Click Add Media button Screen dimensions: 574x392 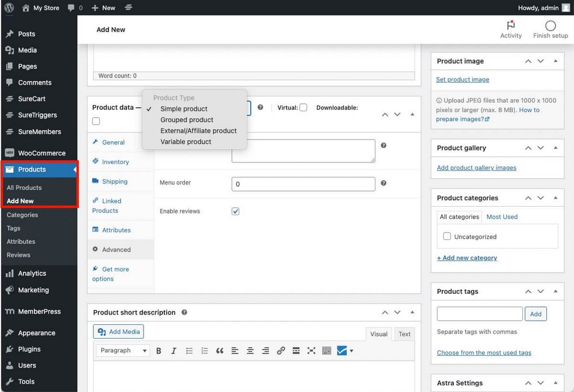click(x=118, y=332)
